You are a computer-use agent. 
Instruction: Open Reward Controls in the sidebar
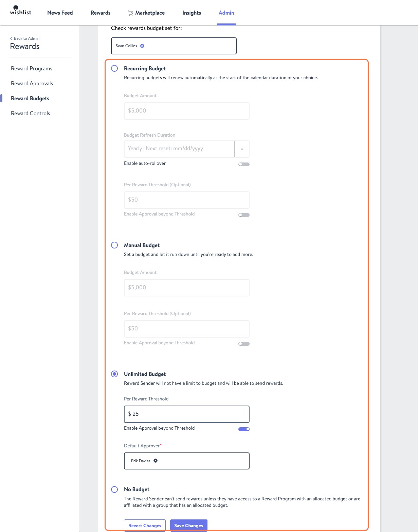[x=30, y=113]
